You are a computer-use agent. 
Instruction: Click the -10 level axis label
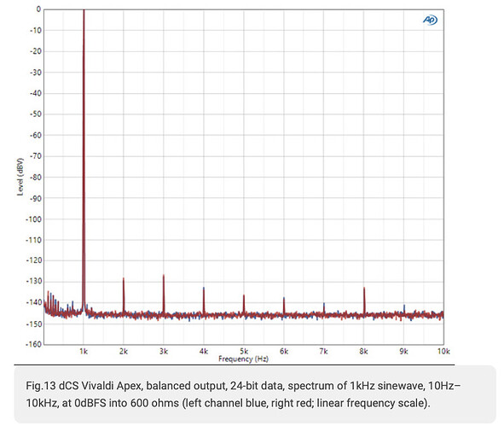pyautogui.click(x=36, y=31)
